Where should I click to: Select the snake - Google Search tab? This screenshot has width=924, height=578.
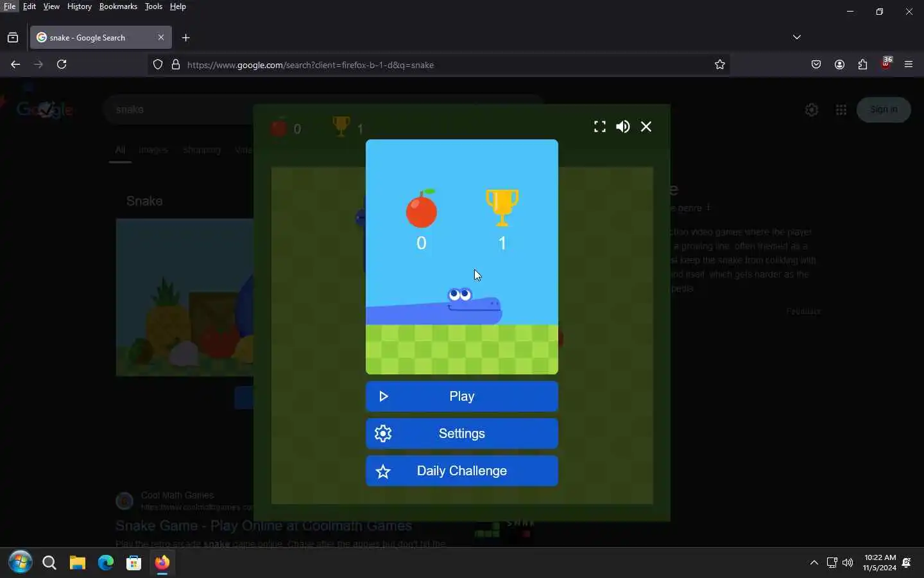(101, 38)
